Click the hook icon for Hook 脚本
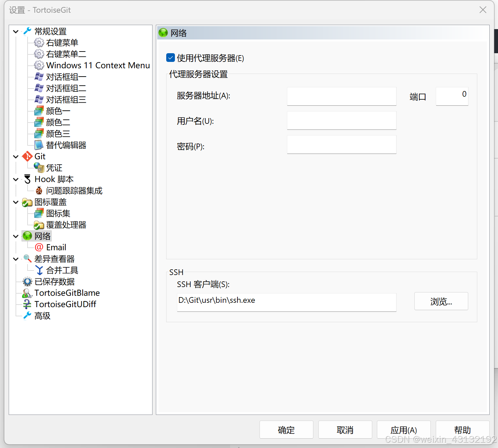 27,179
